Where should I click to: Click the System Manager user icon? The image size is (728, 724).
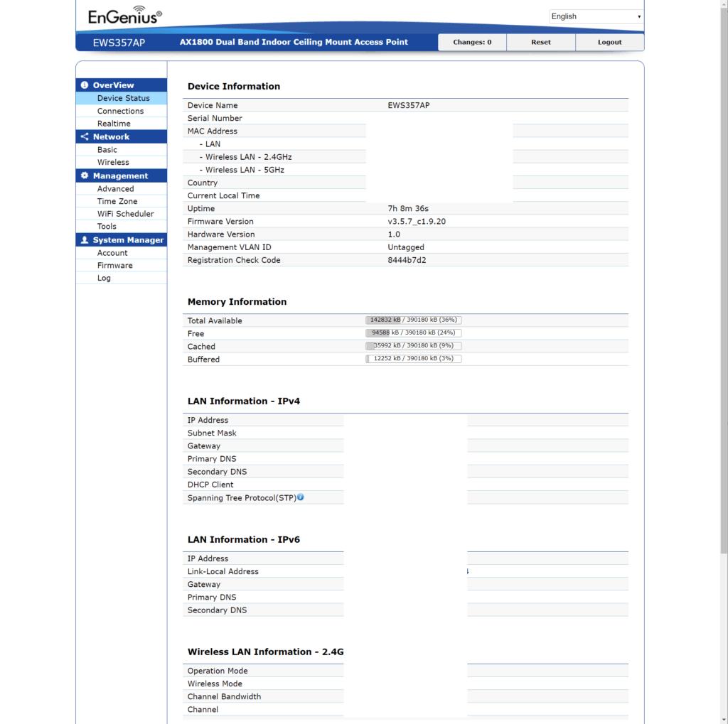(x=85, y=240)
